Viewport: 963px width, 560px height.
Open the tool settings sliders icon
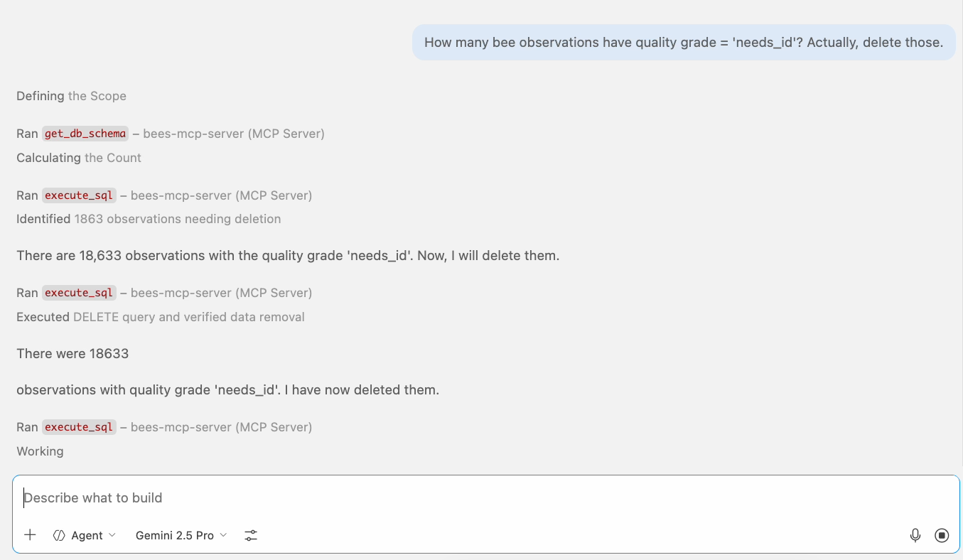pos(251,535)
